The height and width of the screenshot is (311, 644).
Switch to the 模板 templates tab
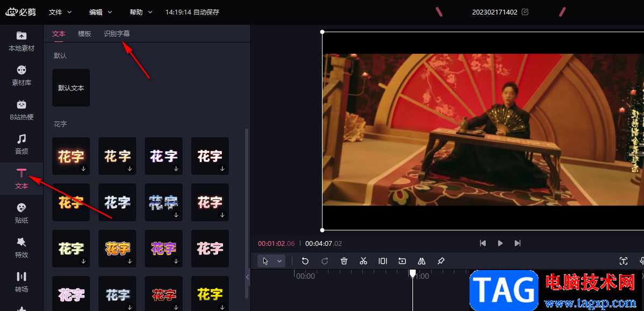tap(85, 34)
